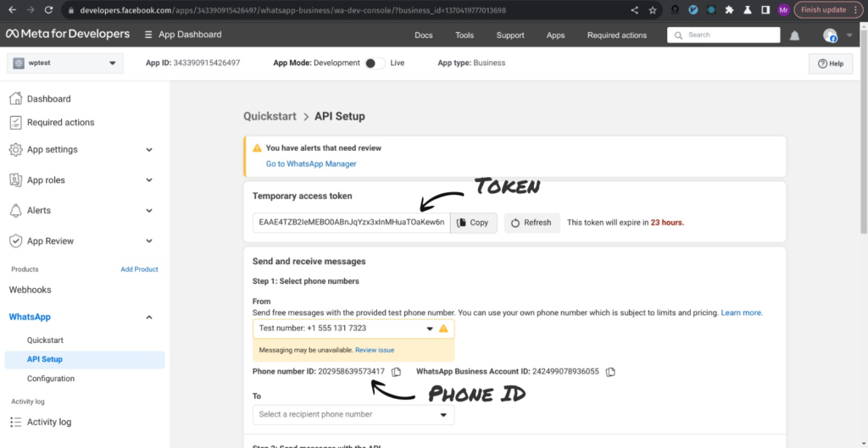This screenshot has width=868, height=448.
Task: Click the share icon in the address bar
Action: 634,10
